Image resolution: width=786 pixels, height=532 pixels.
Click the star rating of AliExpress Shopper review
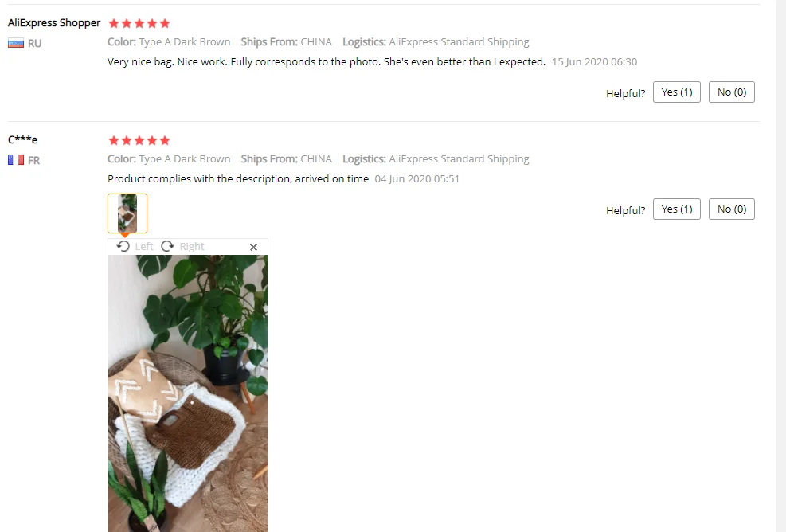[x=139, y=24]
